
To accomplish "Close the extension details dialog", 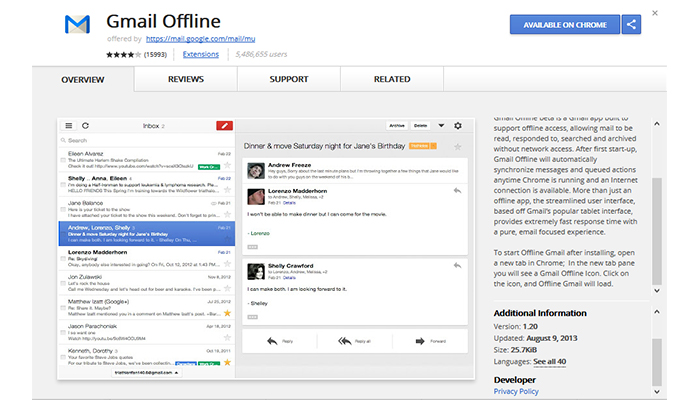I will pos(655,13).
